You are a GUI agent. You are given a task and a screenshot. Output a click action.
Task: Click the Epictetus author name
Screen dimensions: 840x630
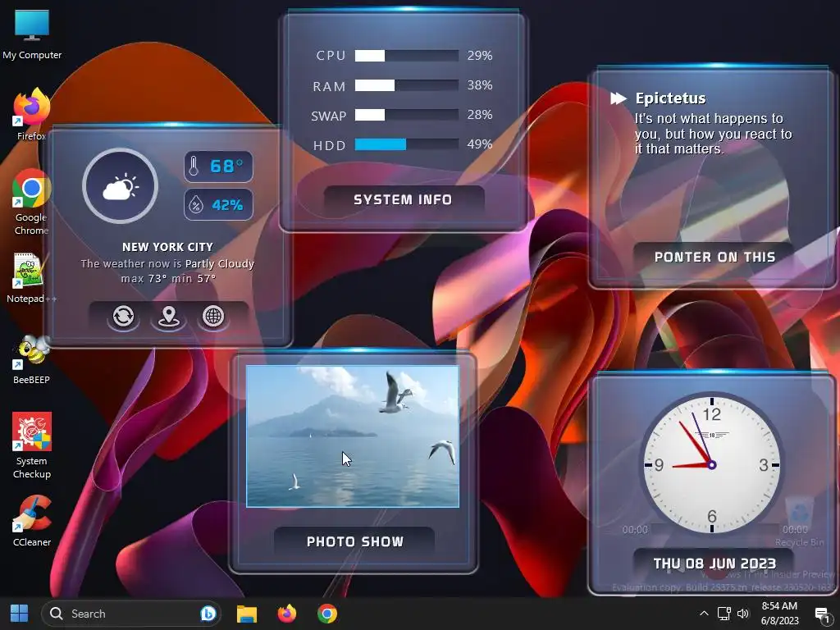[671, 98]
